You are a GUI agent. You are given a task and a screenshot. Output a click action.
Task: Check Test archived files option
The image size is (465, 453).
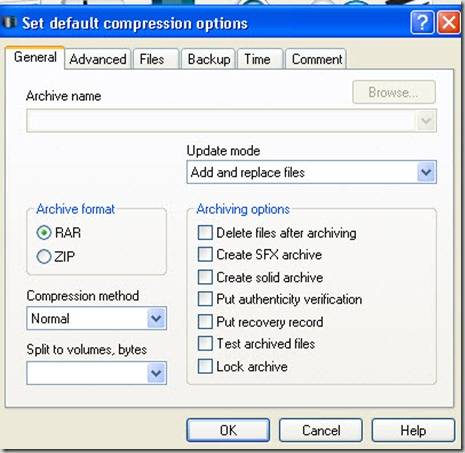205,344
